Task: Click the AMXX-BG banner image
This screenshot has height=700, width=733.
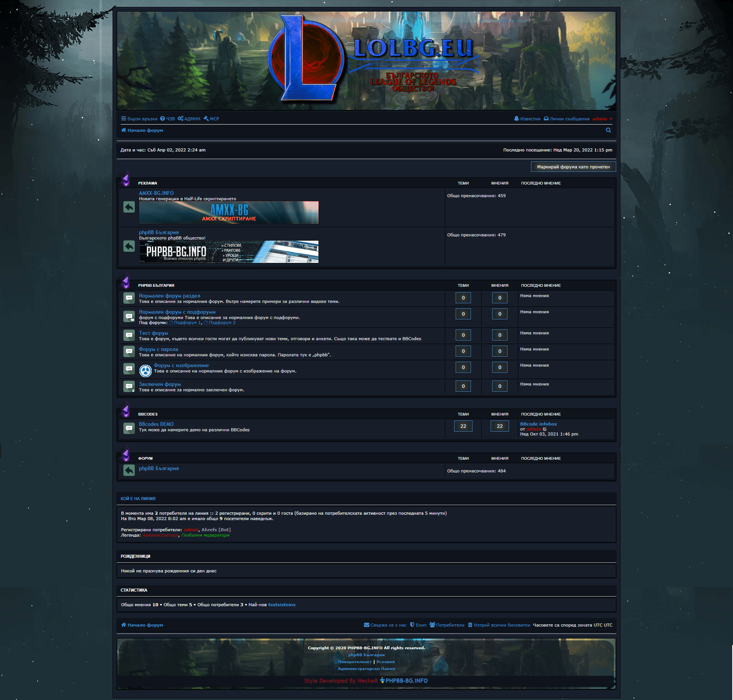Action: click(x=229, y=213)
